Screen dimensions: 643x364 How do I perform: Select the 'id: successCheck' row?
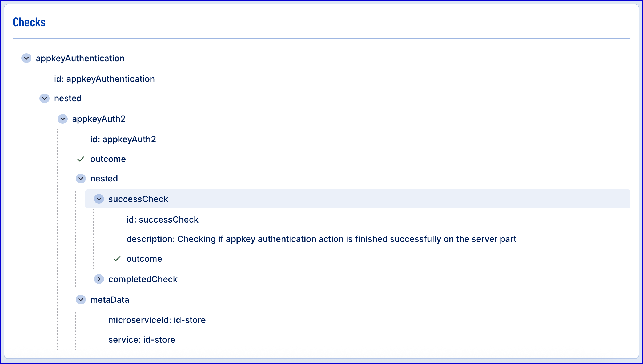[x=162, y=220]
